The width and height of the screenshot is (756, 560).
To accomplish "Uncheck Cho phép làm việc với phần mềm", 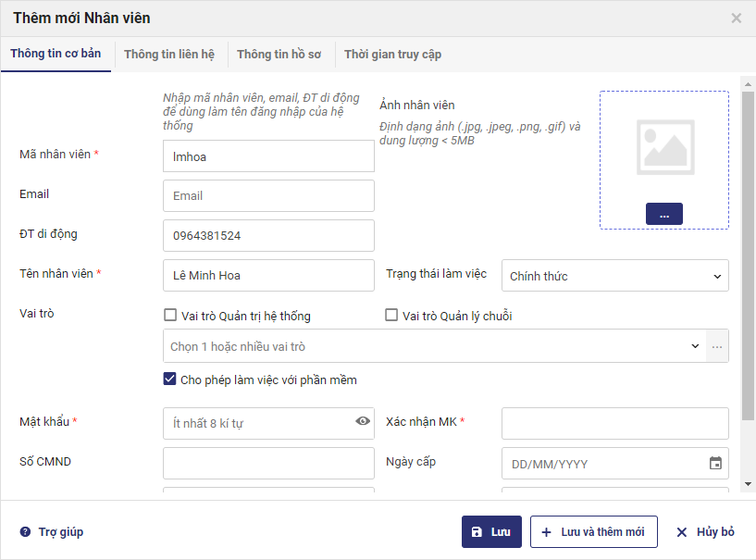I will click(170, 380).
